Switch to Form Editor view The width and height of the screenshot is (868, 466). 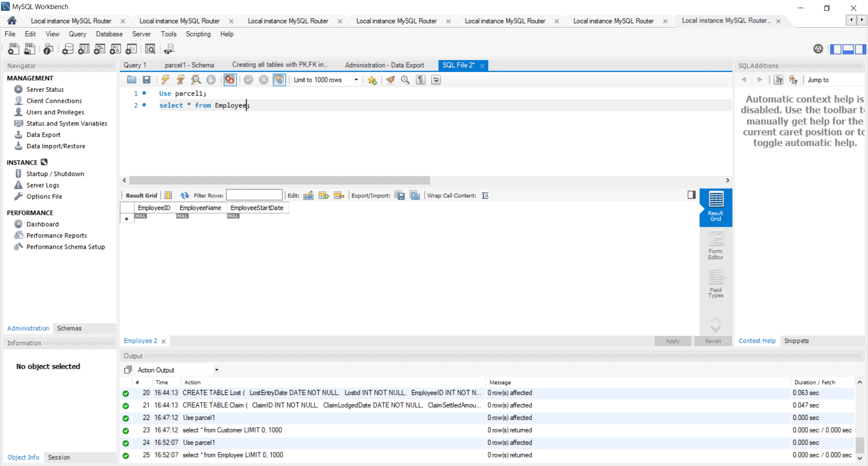[x=716, y=245]
